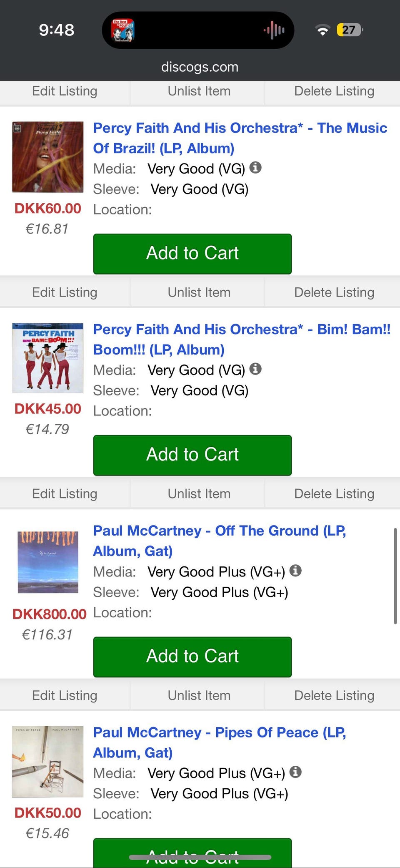Add The Music Of Brazil to cart
The height and width of the screenshot is (868, 400).
point(192,254)
